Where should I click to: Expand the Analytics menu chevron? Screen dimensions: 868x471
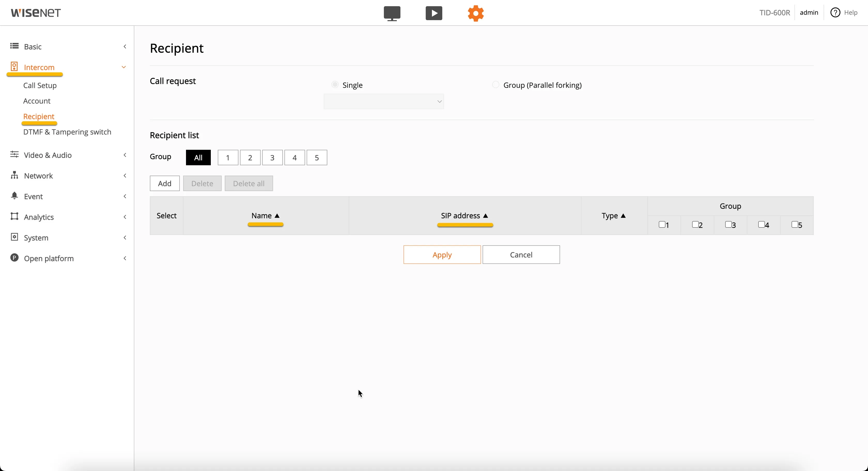pos(125,217)
